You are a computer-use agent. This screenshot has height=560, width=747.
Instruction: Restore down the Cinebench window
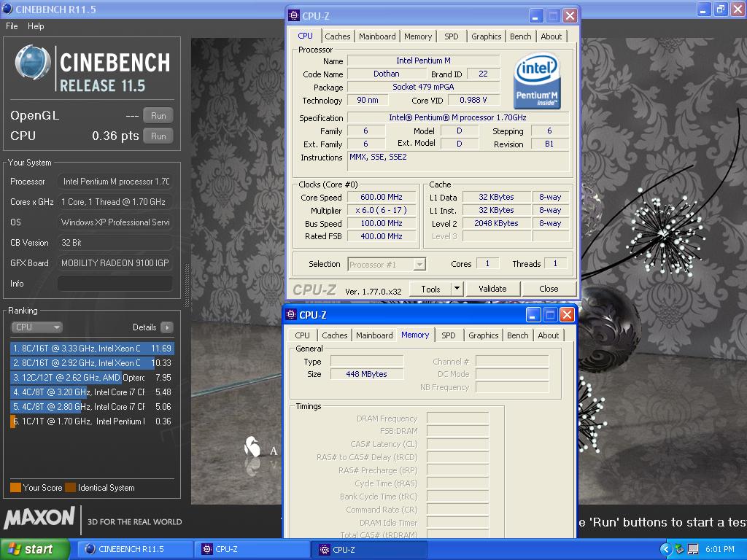click(x=721, y=9)
